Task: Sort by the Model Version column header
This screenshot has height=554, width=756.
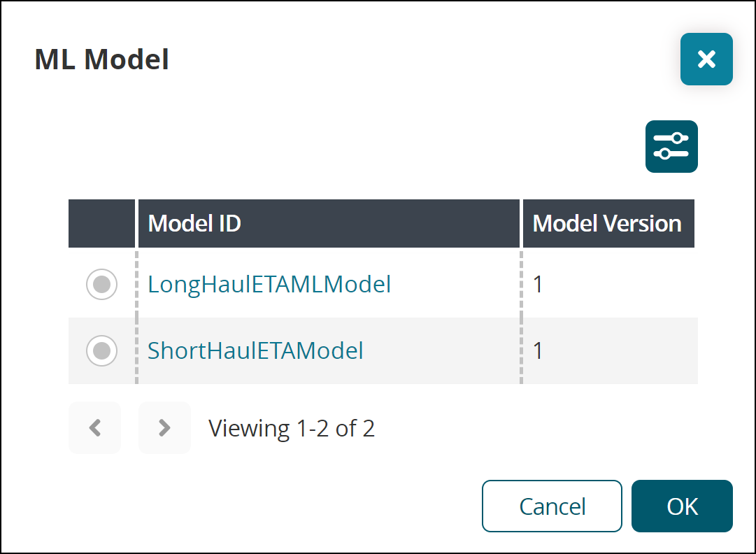Action: pos(607,224)
